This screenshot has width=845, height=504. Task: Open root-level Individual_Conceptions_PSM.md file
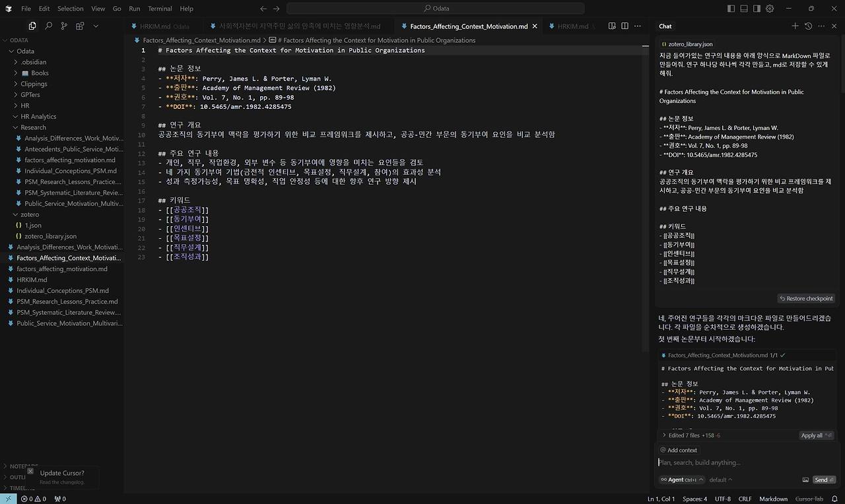click(62, 290)
